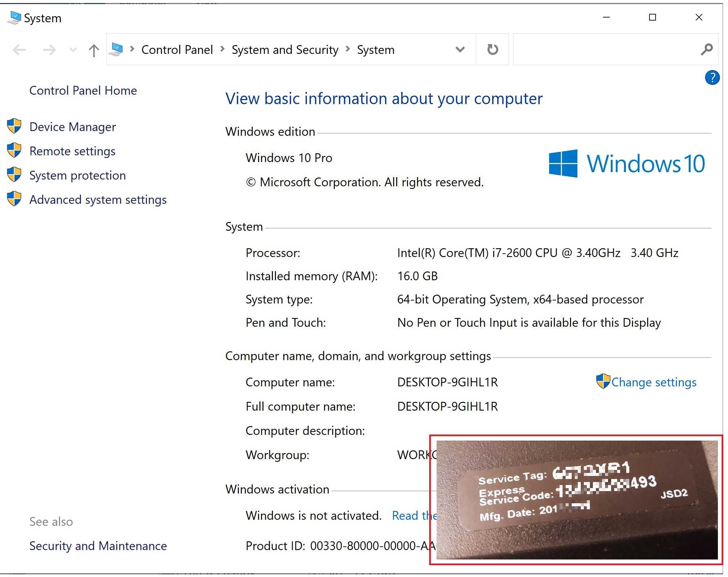
Task: Open Remote settings link
Action: click(x=72, y=151)
